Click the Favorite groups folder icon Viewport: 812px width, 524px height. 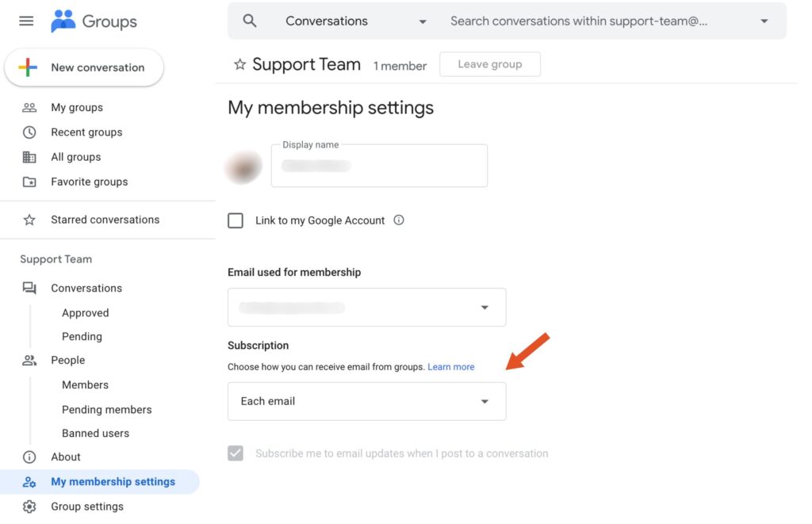click(x=29, y=182)
